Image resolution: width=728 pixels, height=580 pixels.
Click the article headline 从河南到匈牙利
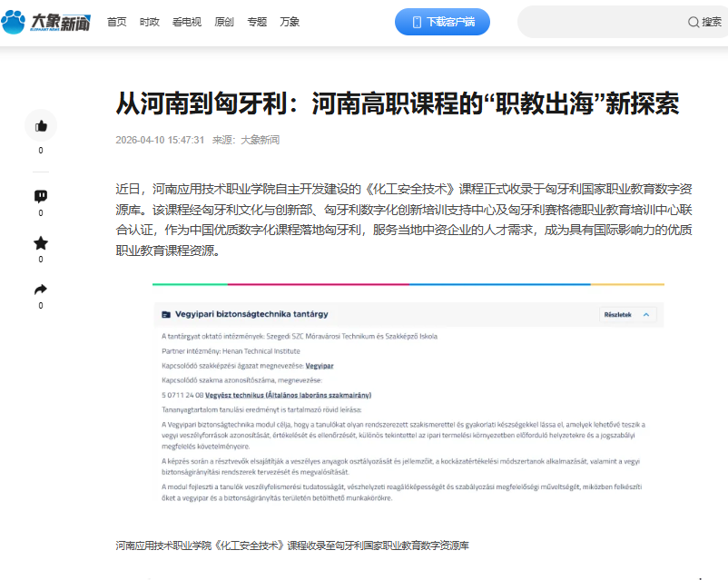397,103
